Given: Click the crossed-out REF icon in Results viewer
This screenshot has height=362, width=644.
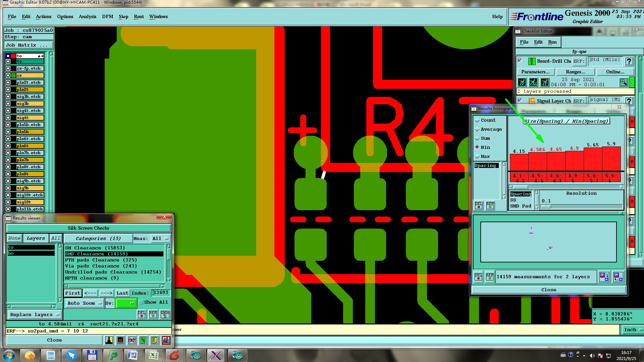Looking at the screenshot, I should point(132,340).
